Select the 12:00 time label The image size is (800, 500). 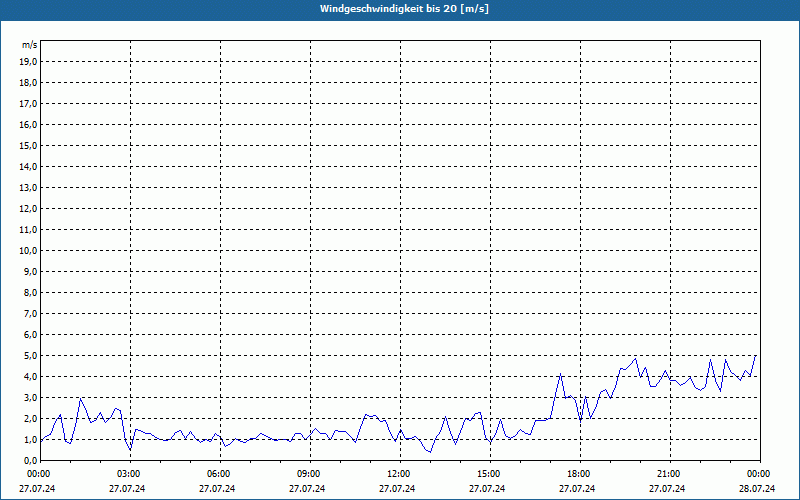400,474
